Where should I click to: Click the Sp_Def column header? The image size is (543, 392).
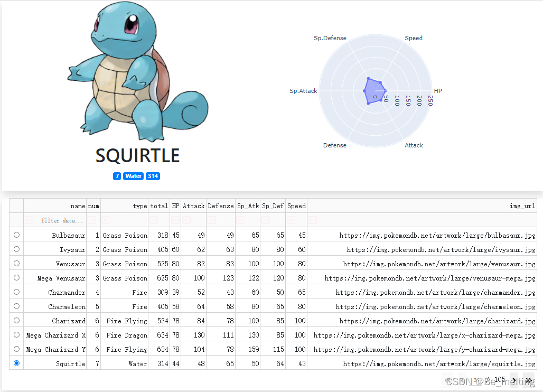pos(273,206)
